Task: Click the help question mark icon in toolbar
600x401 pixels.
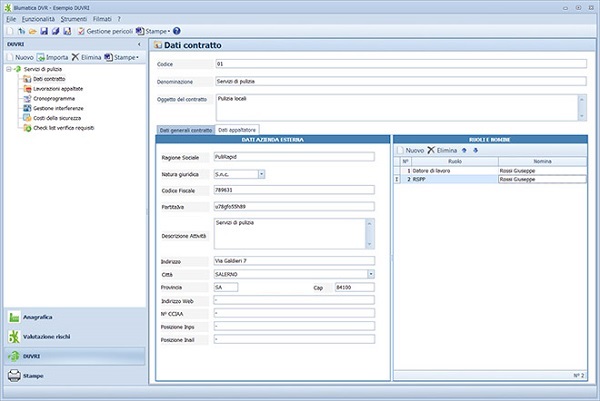Action: [177, 31]
